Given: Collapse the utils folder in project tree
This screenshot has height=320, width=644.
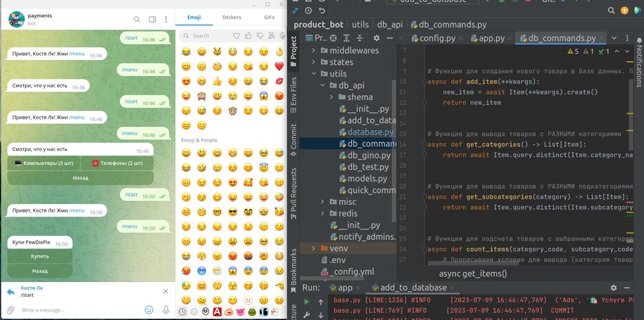Looking at the screenshot, I should click(314, 74).
